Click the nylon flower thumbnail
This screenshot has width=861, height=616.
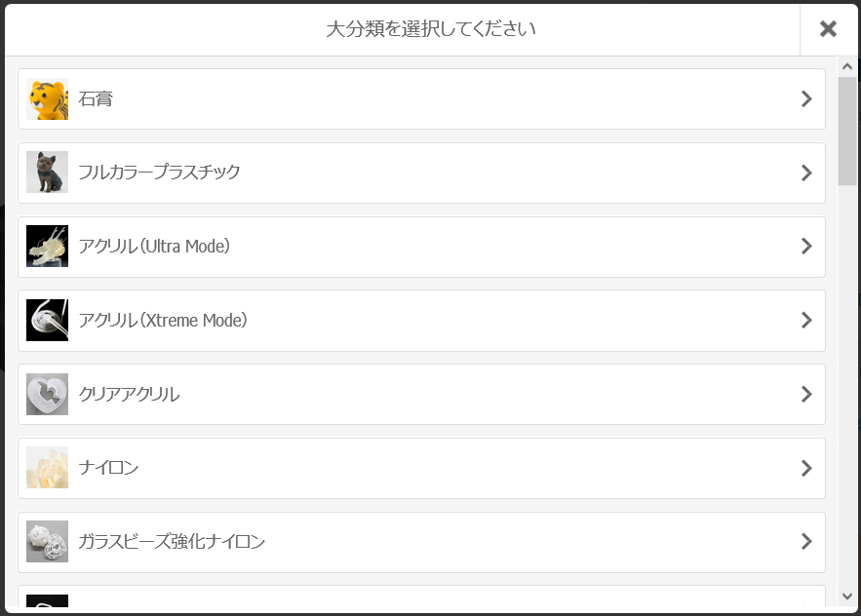pyautogui.click(x=47, y=468)
